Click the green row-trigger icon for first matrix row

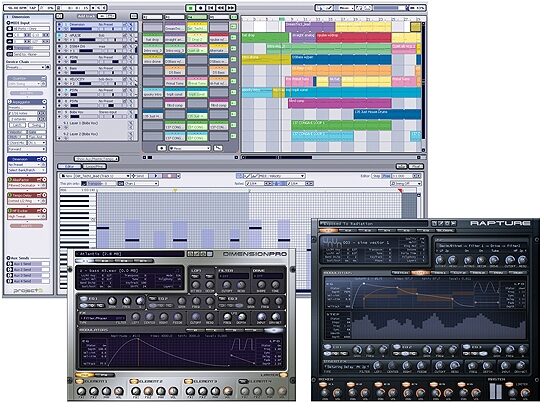233,27
